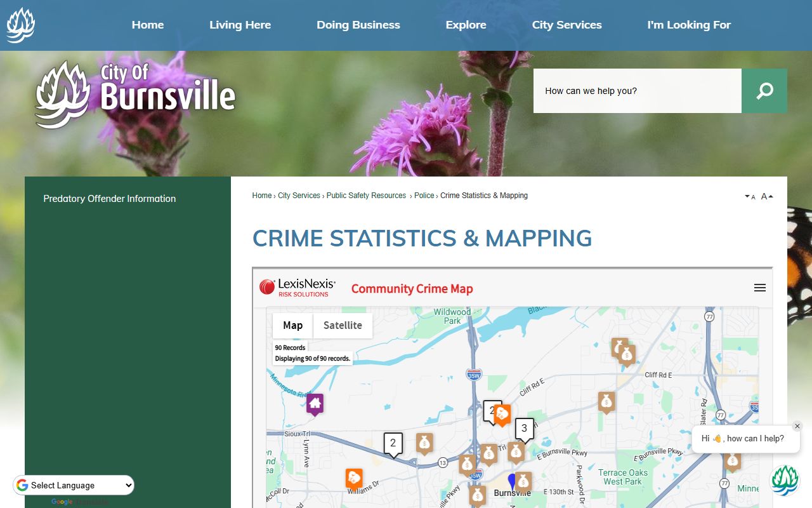812x508 pixels.
Task: Go to Home in the breadcrumb
Action: click(262, 196)
